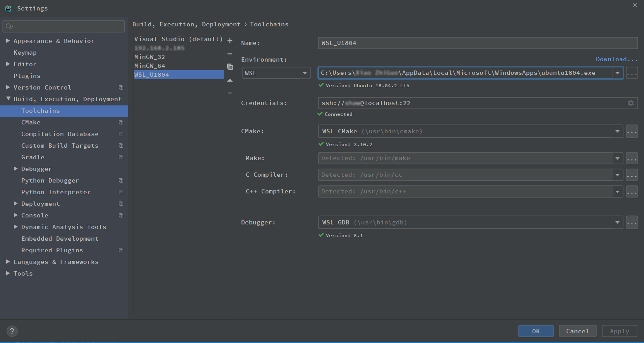
Task: Expand the Debugger subsection
Action: [16, 169]
